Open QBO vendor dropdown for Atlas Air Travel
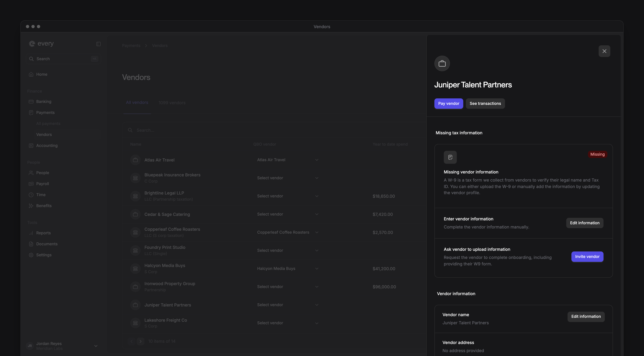The image size is (644, 356). pyautogui.click(x=287, y=160)
